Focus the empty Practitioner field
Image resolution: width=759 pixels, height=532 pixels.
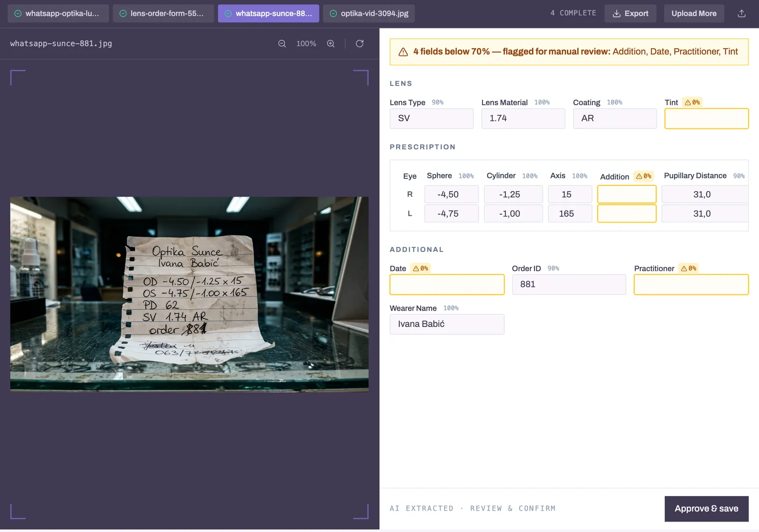(x=691, y=284)
